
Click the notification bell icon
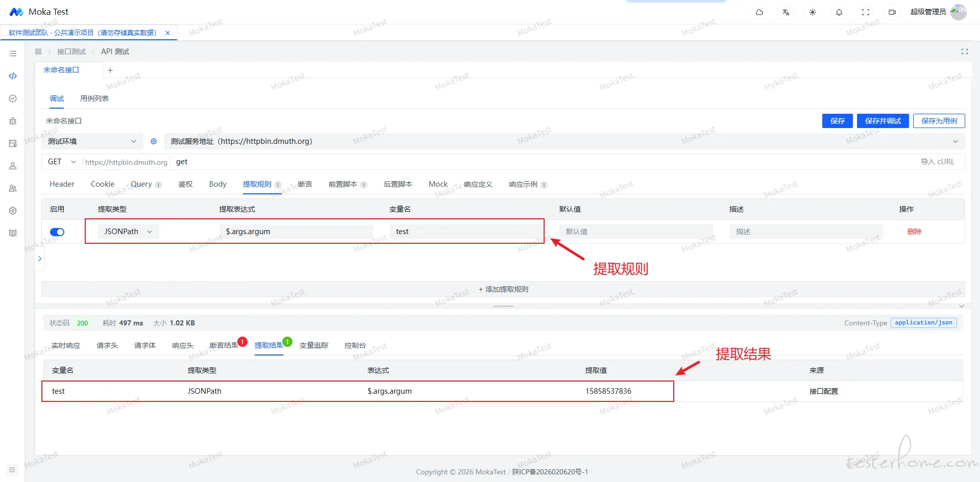[839, 12]
